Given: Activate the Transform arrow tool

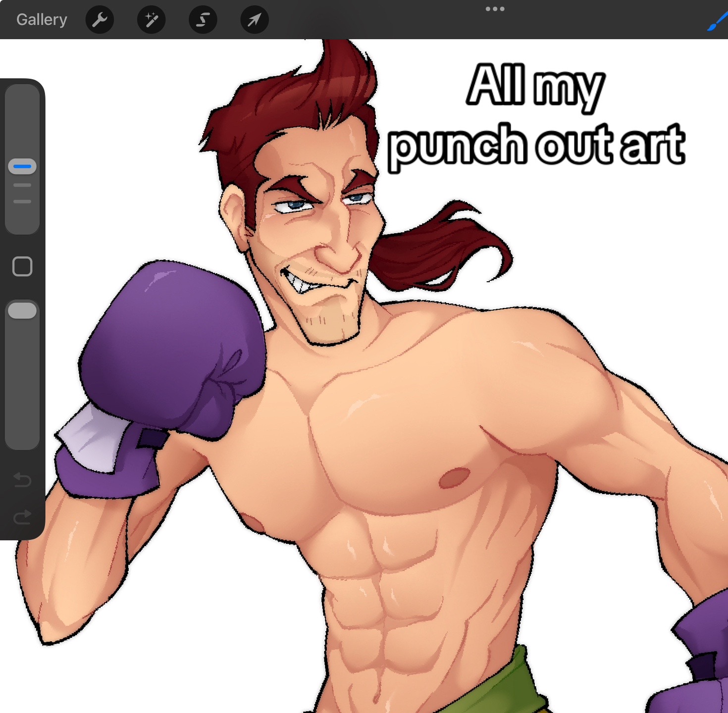Looking at the screenshot, I should 255,20.
